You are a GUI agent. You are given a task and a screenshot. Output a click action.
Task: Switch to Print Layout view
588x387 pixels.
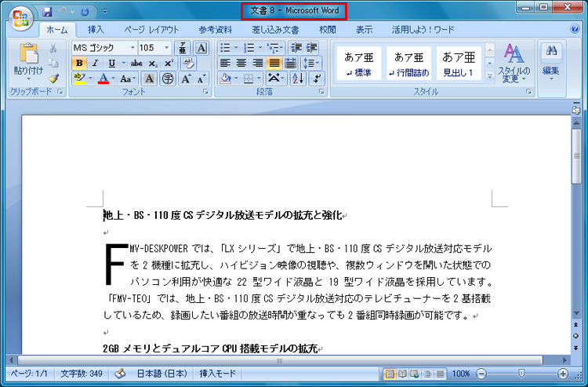click(390, 374)
